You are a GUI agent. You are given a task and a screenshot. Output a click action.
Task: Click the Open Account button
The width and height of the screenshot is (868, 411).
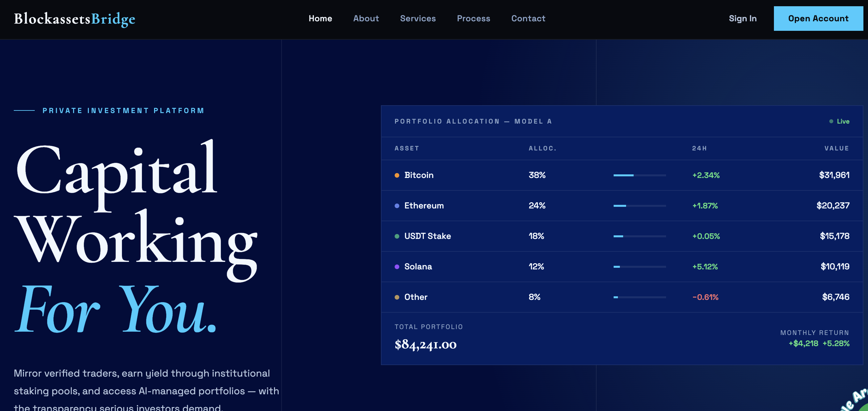tap(818, 19)
